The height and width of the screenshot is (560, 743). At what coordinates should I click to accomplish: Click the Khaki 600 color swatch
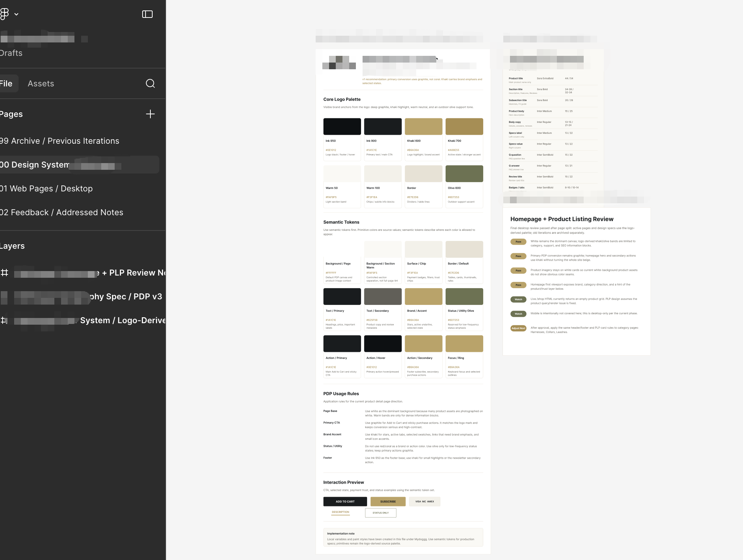424,126
